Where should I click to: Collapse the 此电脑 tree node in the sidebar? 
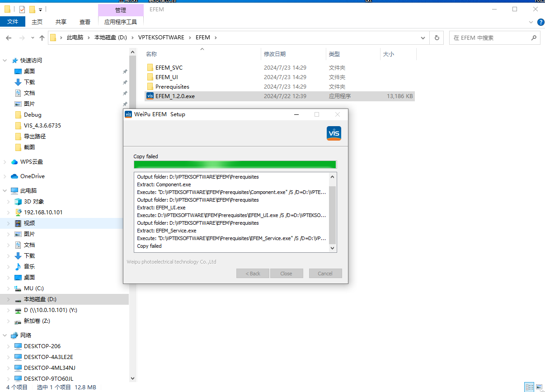point(5,191)
